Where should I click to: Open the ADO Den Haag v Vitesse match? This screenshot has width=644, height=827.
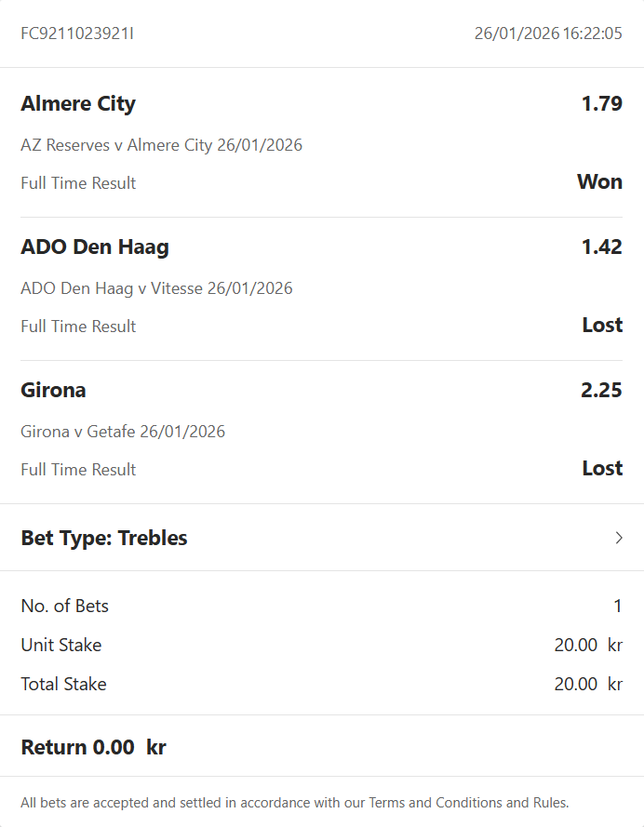(x=156, y=288)
